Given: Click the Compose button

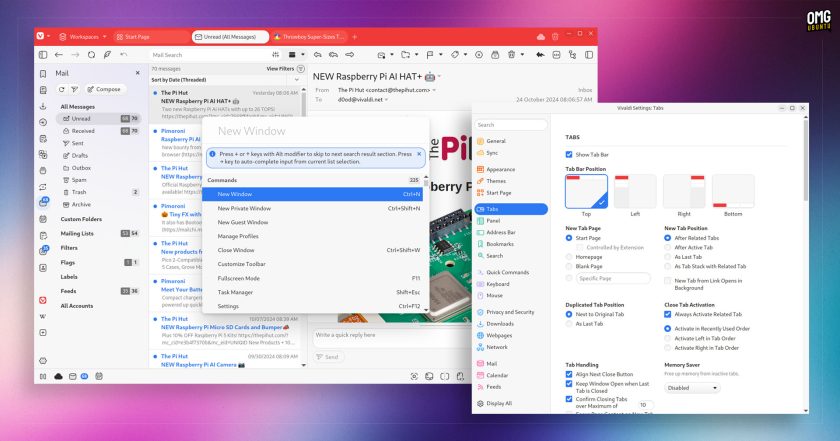Looking at the screenshot, I should pos(104,89).
